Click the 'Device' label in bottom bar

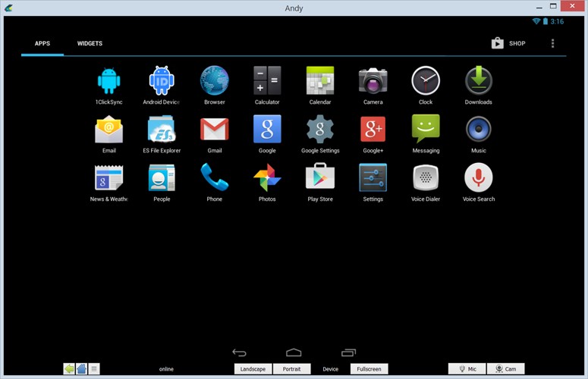pyautogui.click(x=330, y=369)
